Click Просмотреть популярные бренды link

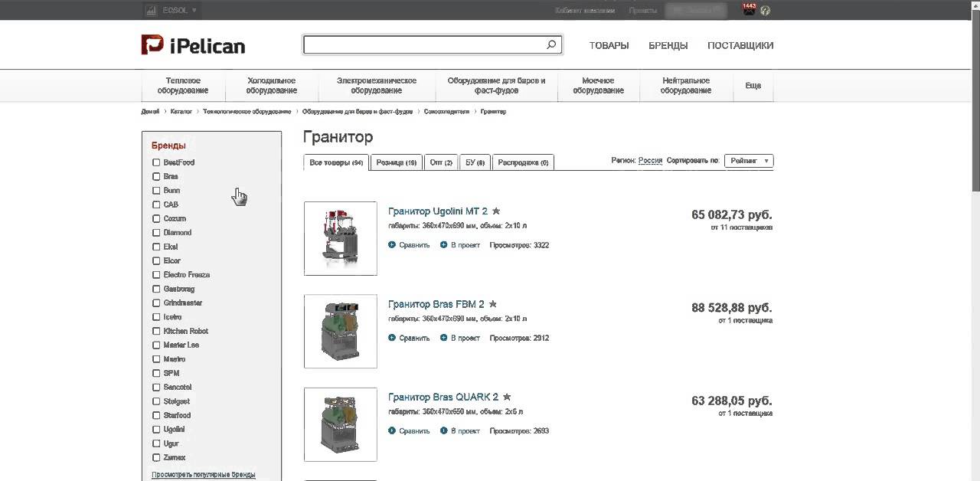coord(204,475)
